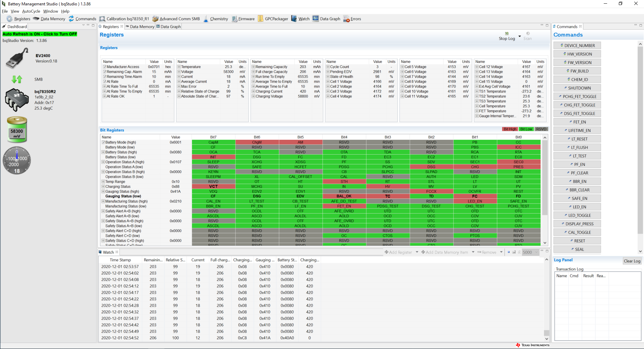Select Watch row with timestamp 02:54:52
644x349 pixels.
pyautogui.click(x=210, y=338)
